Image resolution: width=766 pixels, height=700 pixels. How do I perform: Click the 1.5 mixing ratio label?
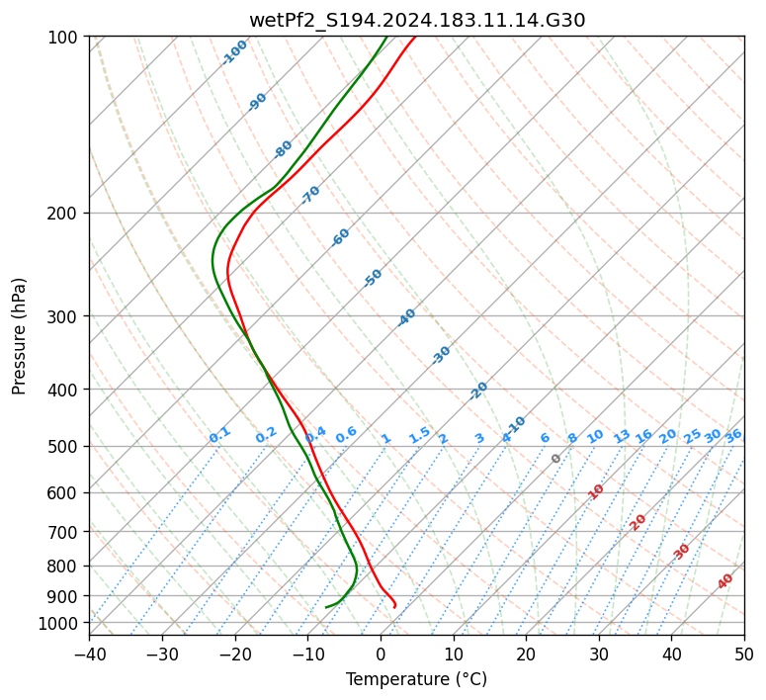click(x=420, y=435)
